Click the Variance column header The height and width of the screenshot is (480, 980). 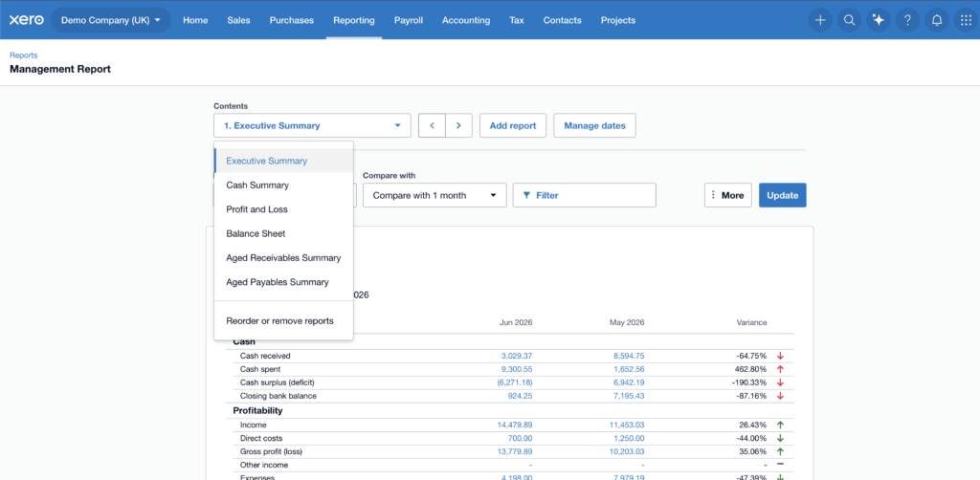point(751,322)
